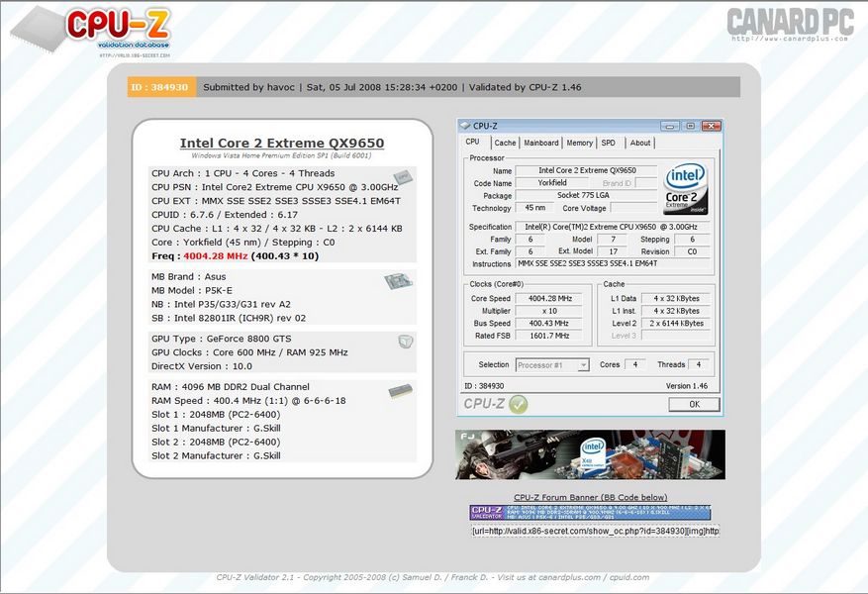Click the RAM module icon beside RAM row

tap(400, 391)
